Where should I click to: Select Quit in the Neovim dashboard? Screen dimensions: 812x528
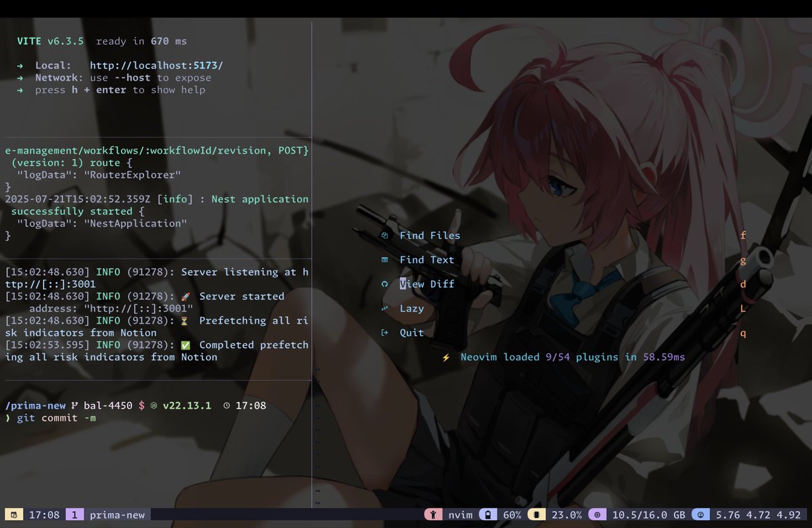tap(412, 333)
